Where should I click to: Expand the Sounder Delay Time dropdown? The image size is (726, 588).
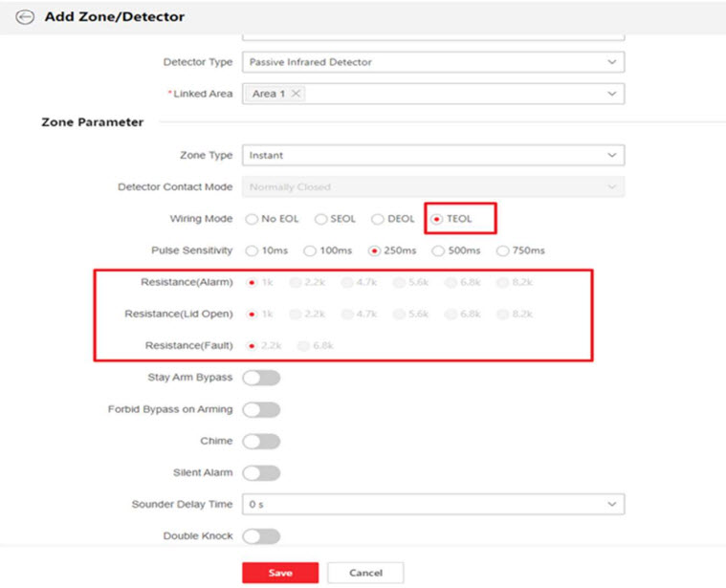coord(432,504)
